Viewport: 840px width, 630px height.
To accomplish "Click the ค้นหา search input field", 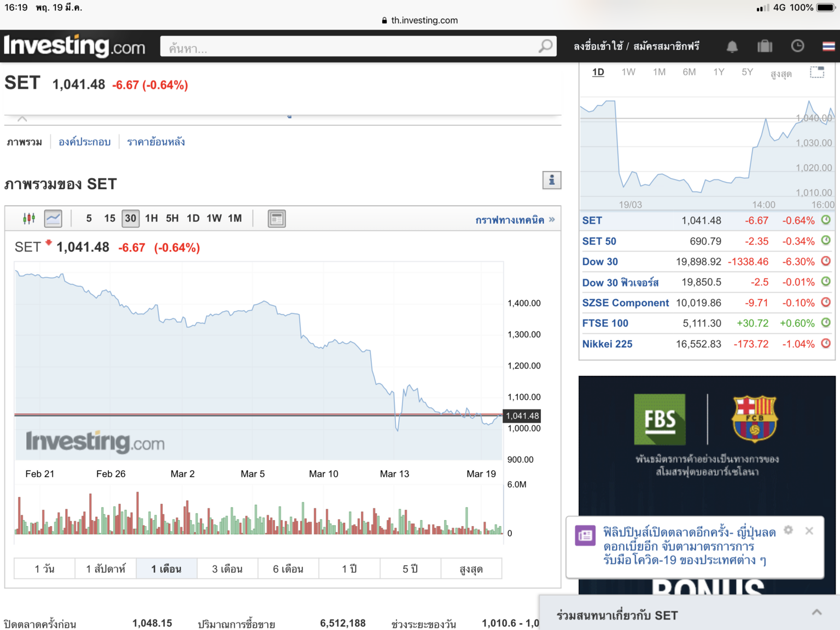I will 350,47.
